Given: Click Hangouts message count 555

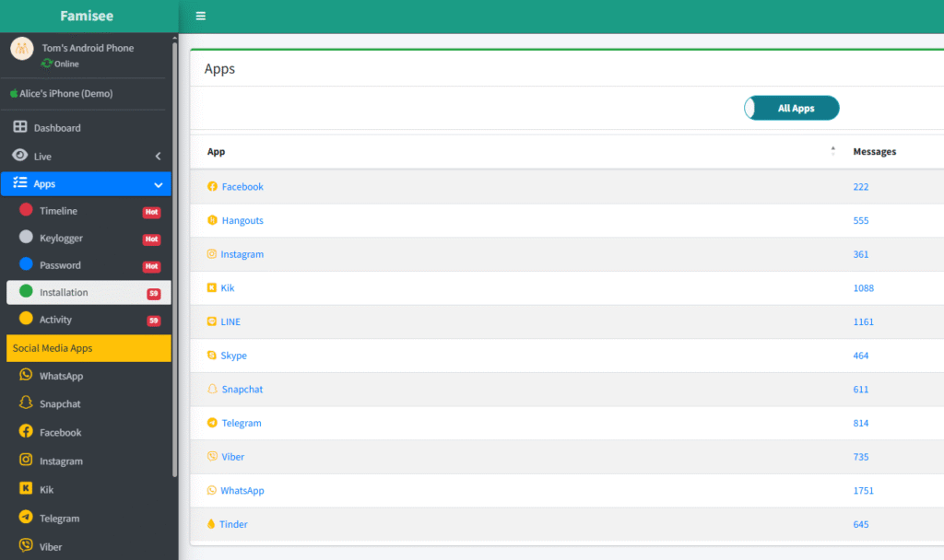Looking at the screenshot, I should 861,220.
